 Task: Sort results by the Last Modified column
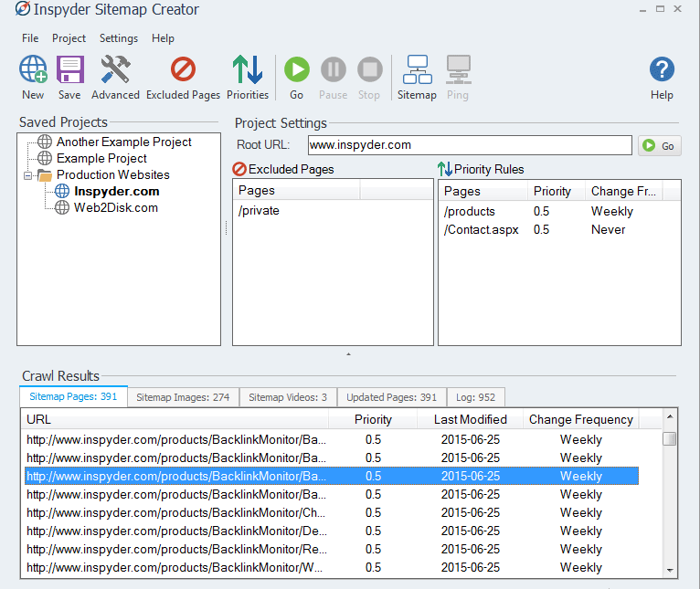[x=470, y=419]
